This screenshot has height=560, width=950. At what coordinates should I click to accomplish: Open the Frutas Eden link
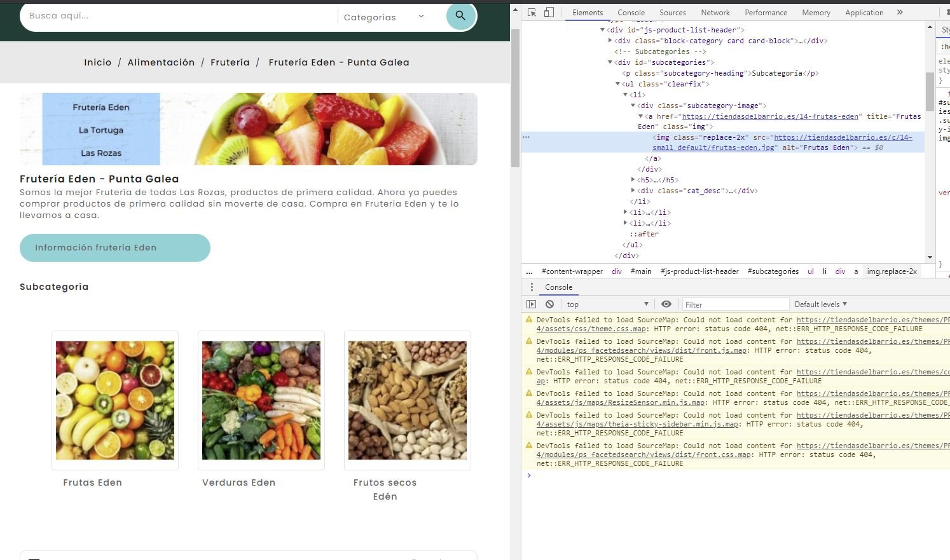click(x=93, y=482)
